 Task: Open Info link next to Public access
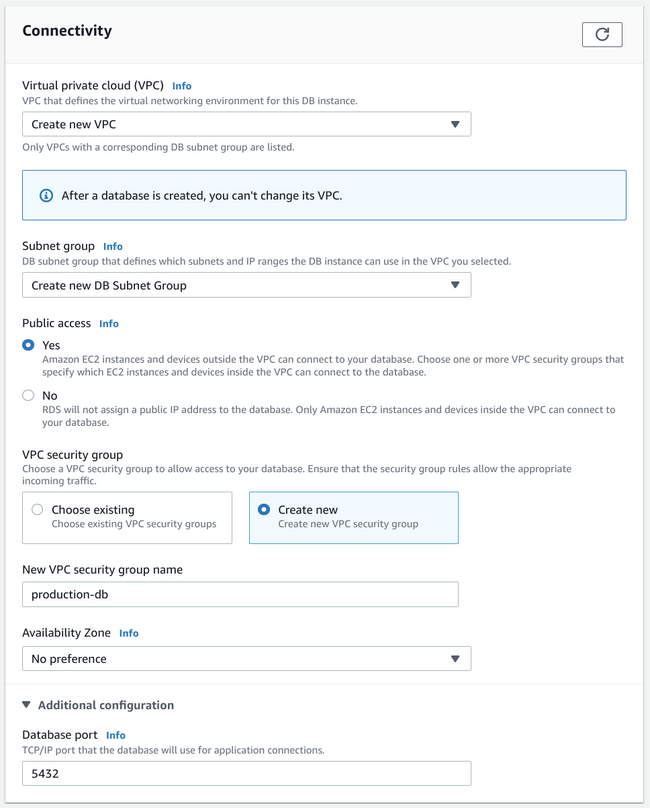(109, 324)
